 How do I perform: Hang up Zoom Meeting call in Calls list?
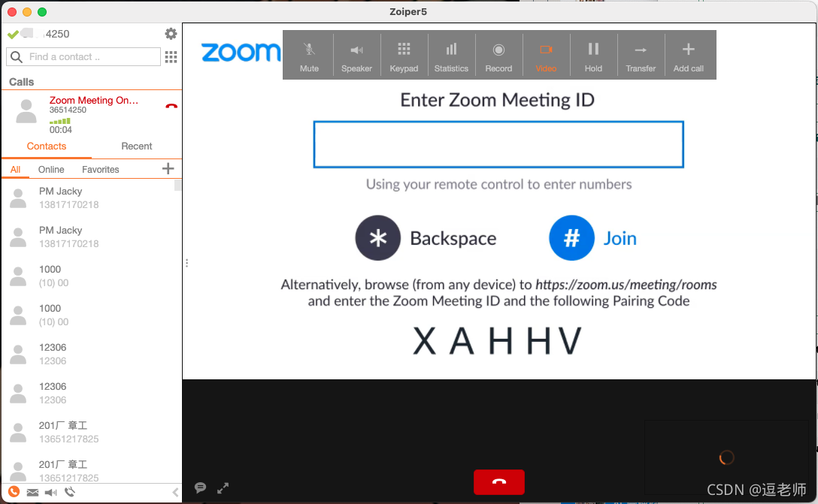tap(171, 106)
